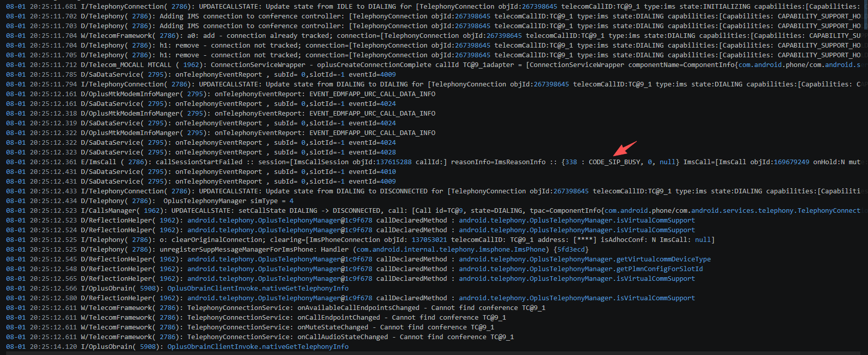The height and width of the screenshot is (355, 868).
Task: Click isVirtualCommSupport on the 20:25:12.524 line
Action: [x=656, y=230]
